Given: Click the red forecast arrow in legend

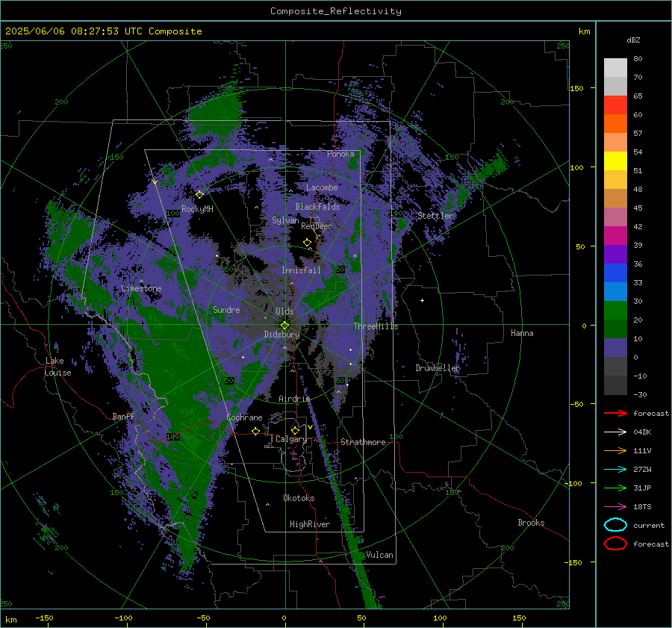Looking at the screenshot, I should click(615, 413).
